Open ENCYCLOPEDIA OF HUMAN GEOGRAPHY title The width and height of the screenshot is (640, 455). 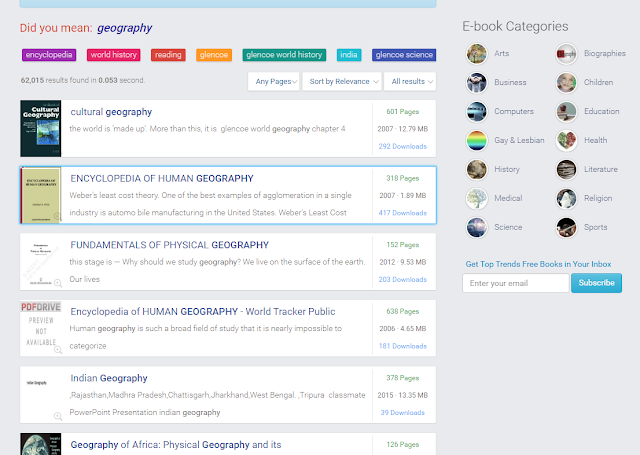click(x=162, y=178)
